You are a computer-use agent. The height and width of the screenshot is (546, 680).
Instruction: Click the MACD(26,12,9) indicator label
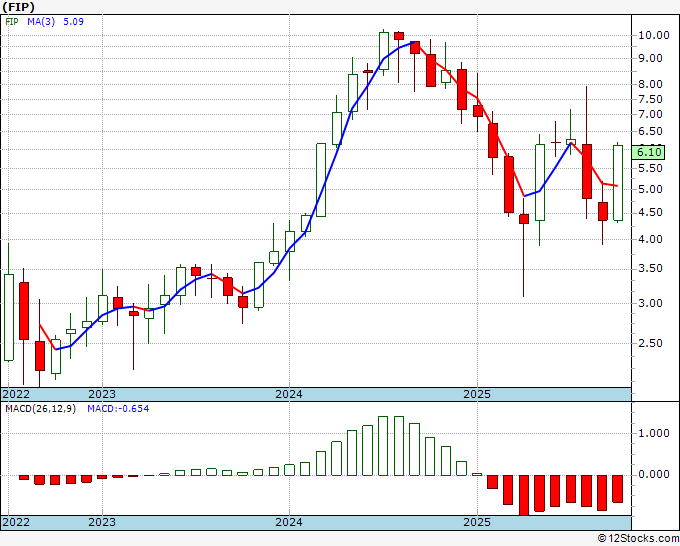[x=40, y=409]
